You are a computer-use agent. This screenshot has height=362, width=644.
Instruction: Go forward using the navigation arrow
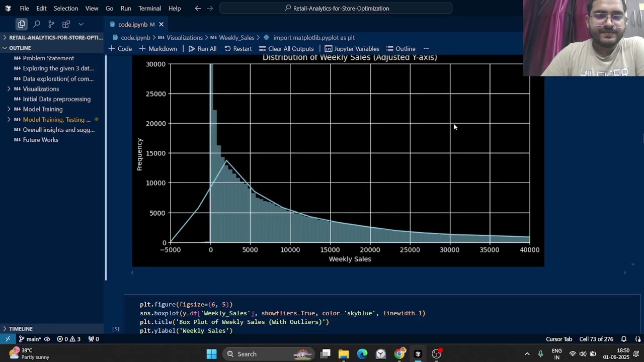pos(210,9)
